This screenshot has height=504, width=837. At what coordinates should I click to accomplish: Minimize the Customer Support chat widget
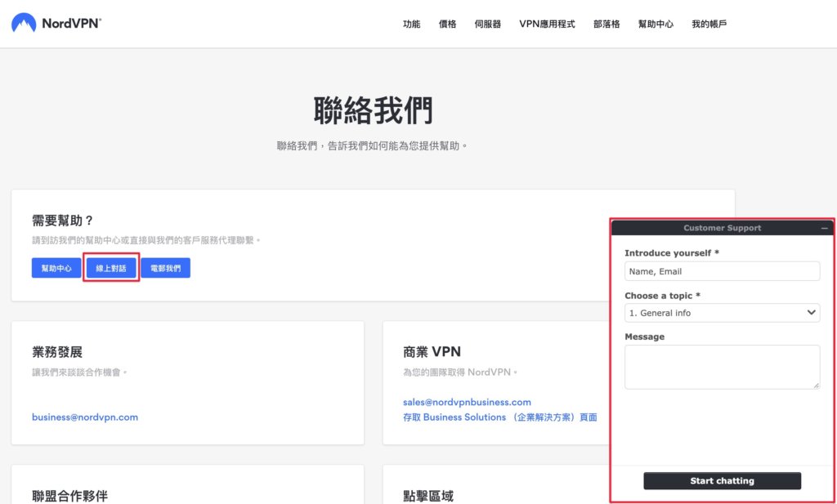[824, 228]
